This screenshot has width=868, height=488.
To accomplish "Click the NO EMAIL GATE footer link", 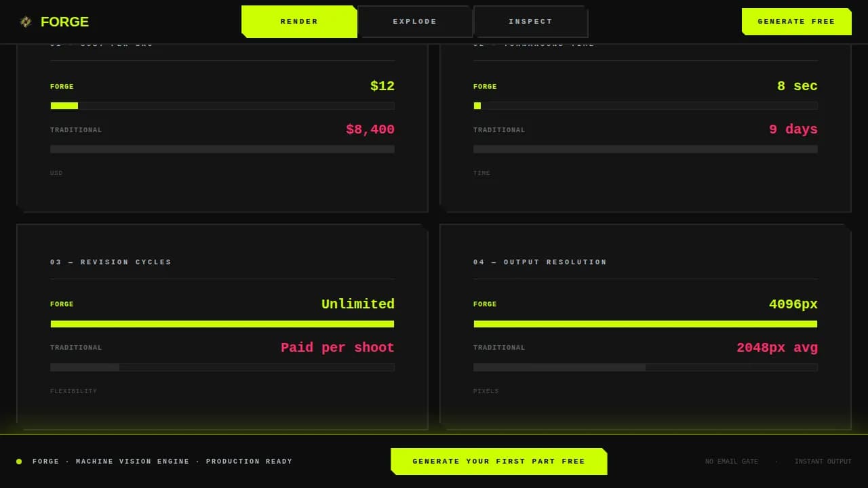I will point(731,461).
